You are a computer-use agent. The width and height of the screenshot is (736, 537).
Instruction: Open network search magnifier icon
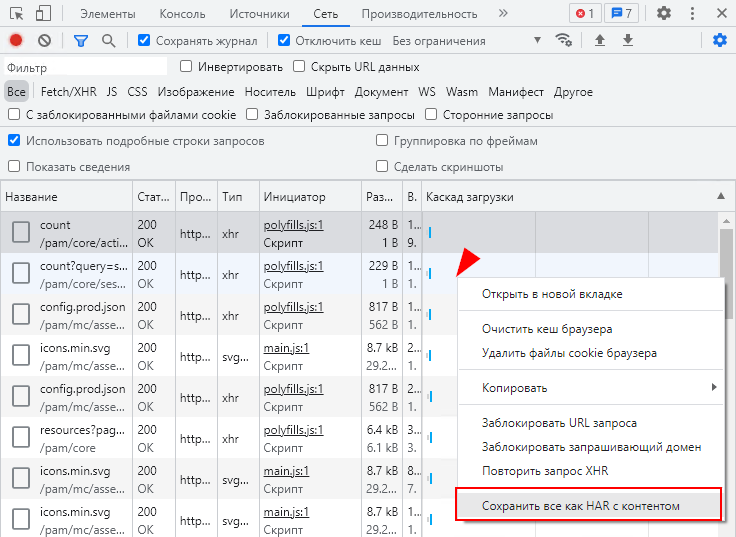tap(108, 41)
